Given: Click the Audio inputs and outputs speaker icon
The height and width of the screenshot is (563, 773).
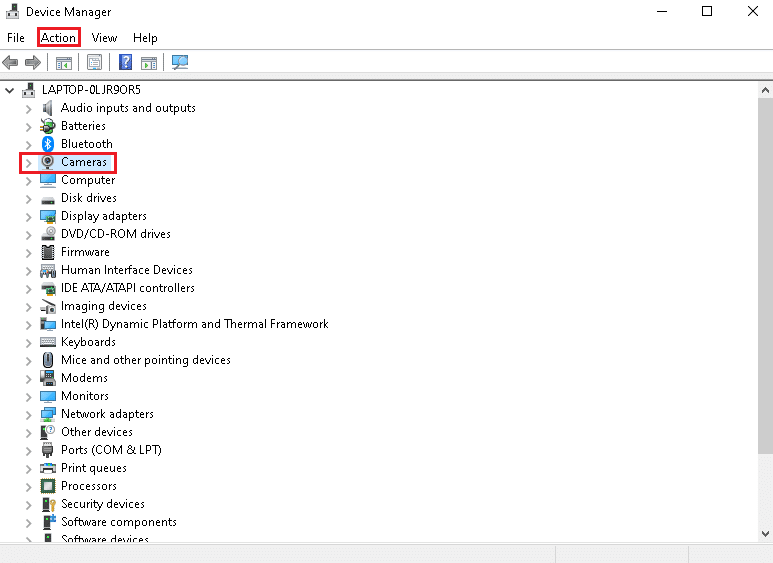Looking at the screenshot, I should point(48,108).
